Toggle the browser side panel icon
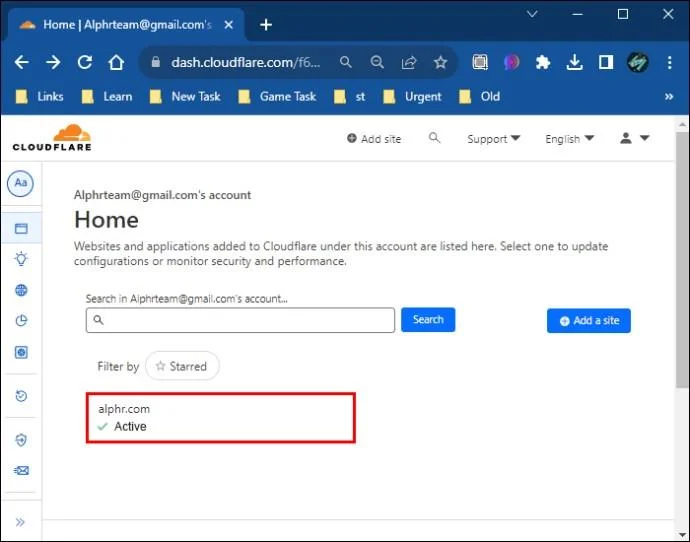This screenshot has height=542, width=690. (606, 62)
